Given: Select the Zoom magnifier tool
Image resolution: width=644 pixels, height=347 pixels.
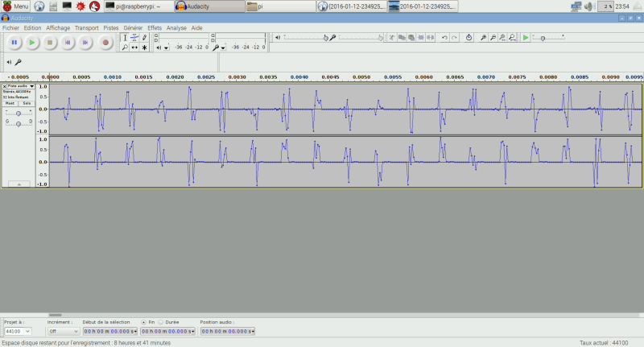Looking at the screenshot, I should [125, 48].
